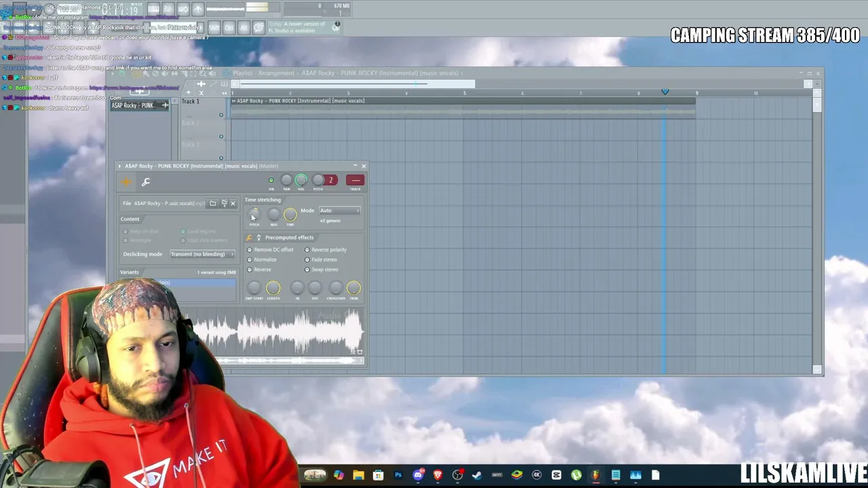This screenshot has width=868, height=488.
Task: Click the SMP START knob
Action: [254, 288]
